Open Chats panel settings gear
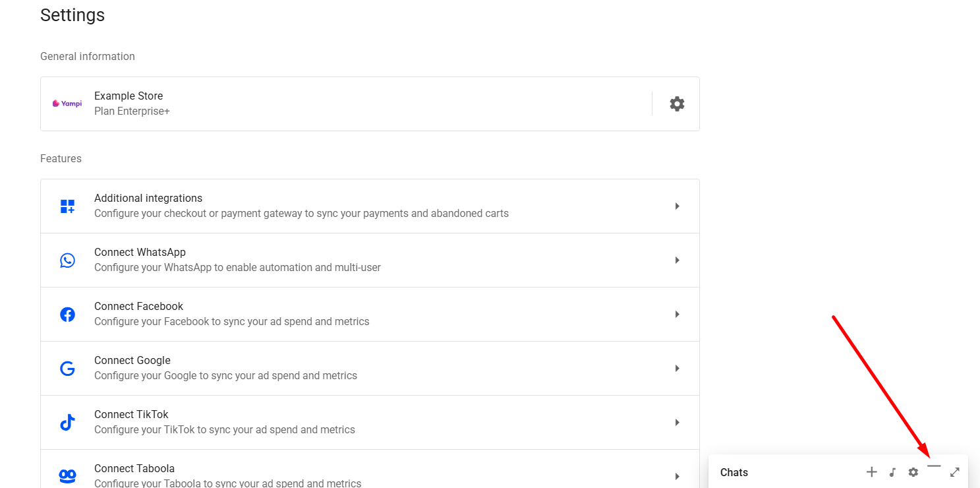The height and width of the screenshot is (488, 980). pos(913,472)
